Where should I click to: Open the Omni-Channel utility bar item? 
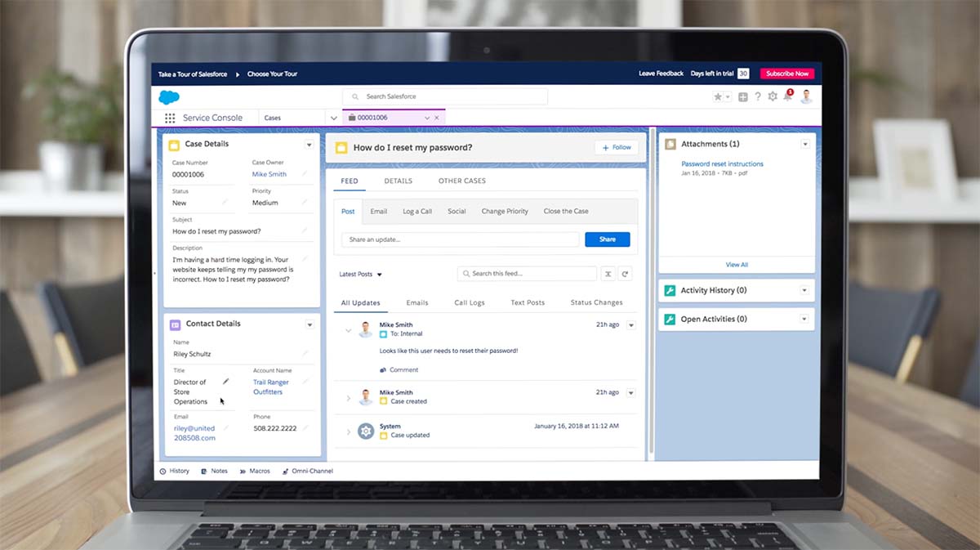point(307,472)
